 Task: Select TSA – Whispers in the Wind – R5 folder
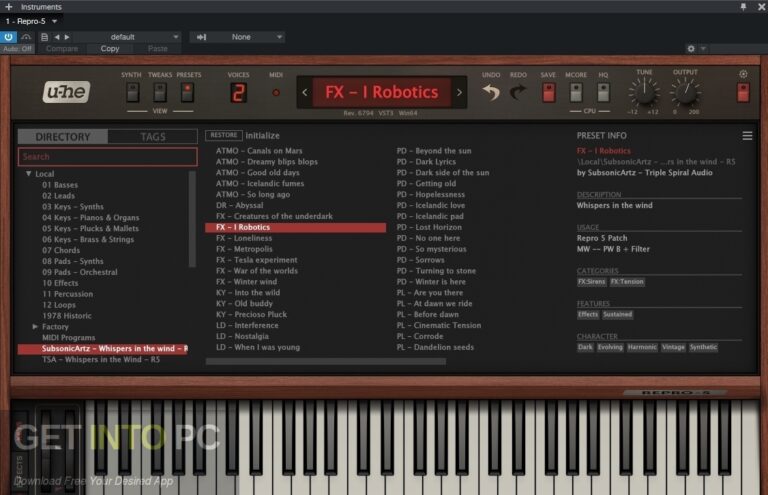click(x=101, y=359)
